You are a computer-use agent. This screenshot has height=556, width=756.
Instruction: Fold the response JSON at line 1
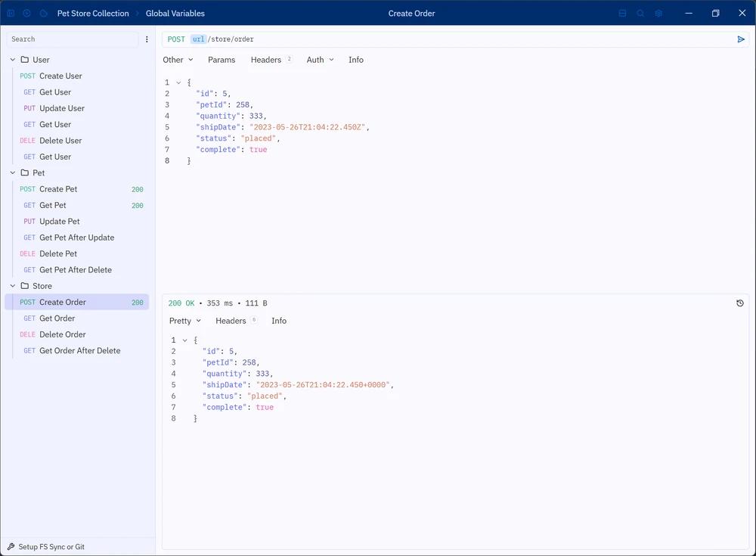click(x=184, y=340)
